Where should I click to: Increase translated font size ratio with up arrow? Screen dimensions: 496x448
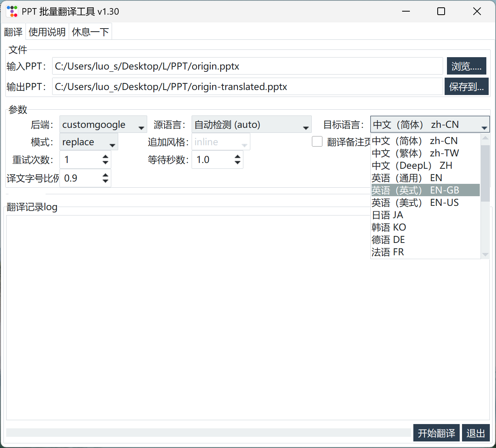point(105,175)
